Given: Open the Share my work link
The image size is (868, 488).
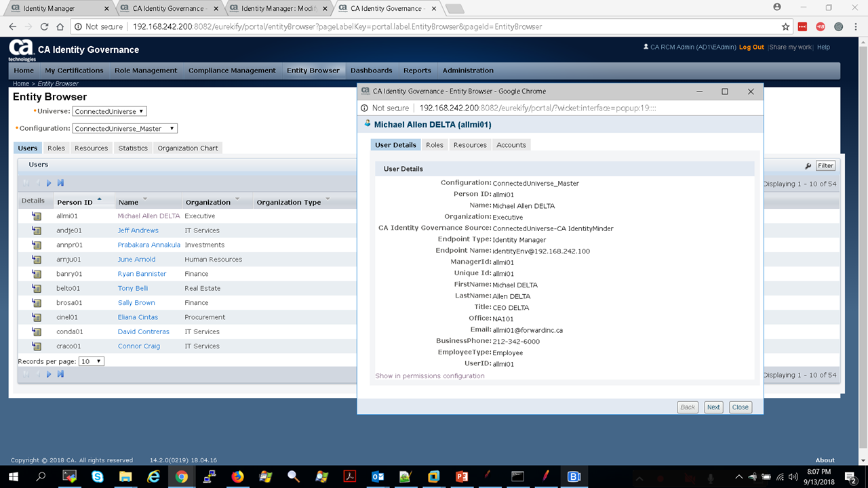Looking at the screenshot, I should pyautogui.click(x=790, y=47).
